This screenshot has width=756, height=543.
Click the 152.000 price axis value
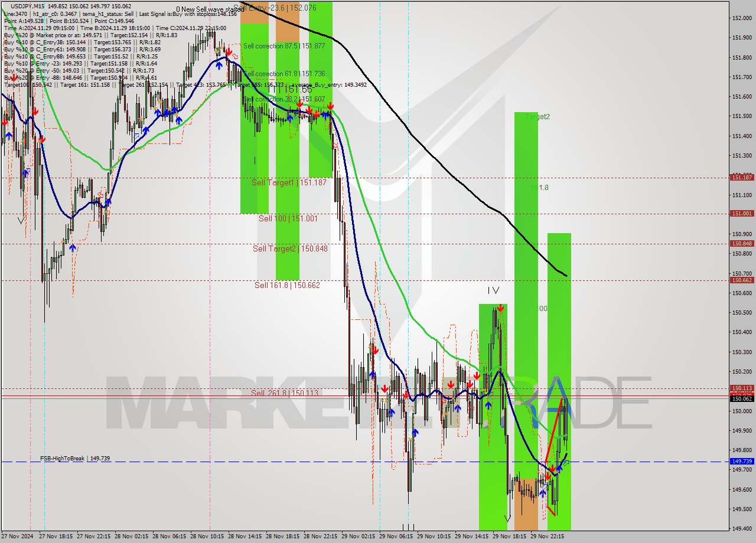pyautogui.click(x=742, y=18)
